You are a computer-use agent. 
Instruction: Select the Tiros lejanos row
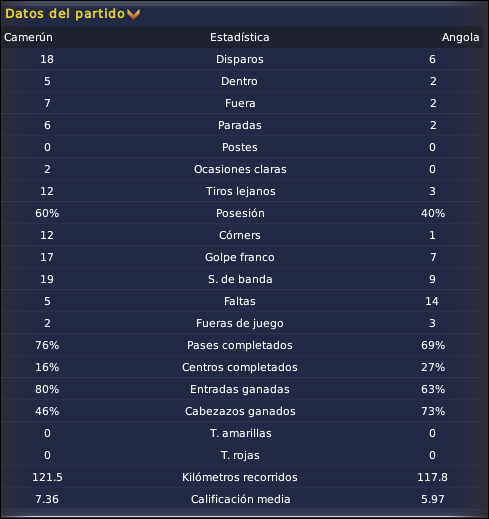[x=242, y=191]
